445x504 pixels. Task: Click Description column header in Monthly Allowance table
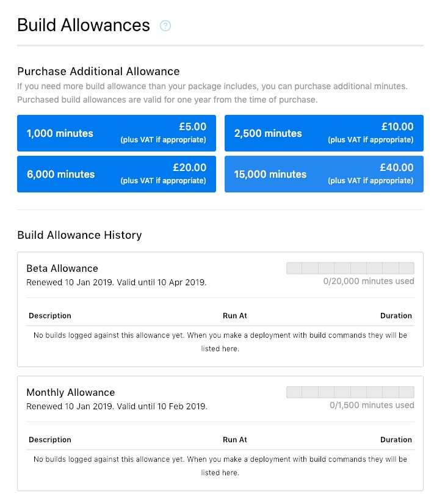pos(50,440)
